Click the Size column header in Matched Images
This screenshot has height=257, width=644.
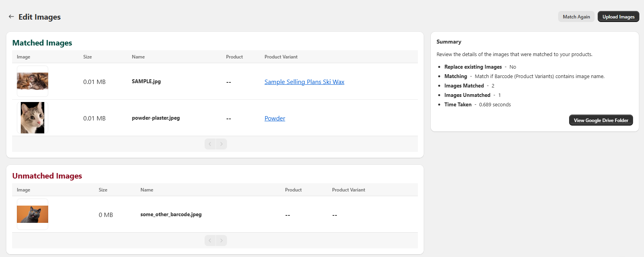coord(87,57)
